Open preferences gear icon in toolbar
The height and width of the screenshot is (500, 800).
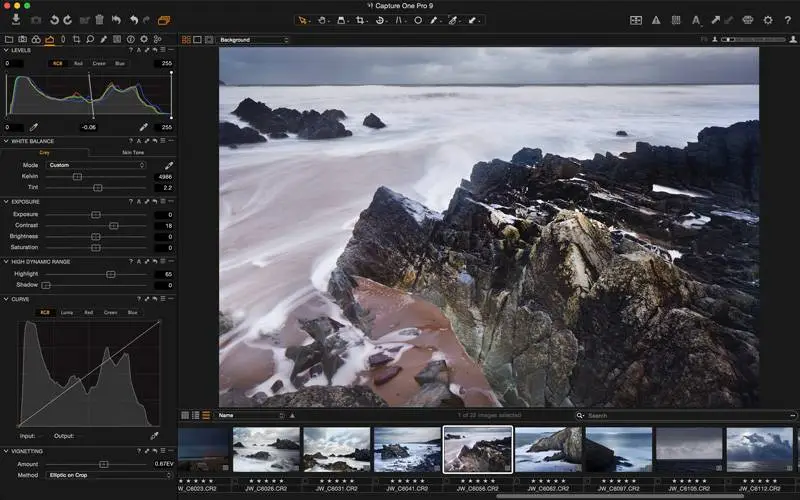(x=768, y=20)
